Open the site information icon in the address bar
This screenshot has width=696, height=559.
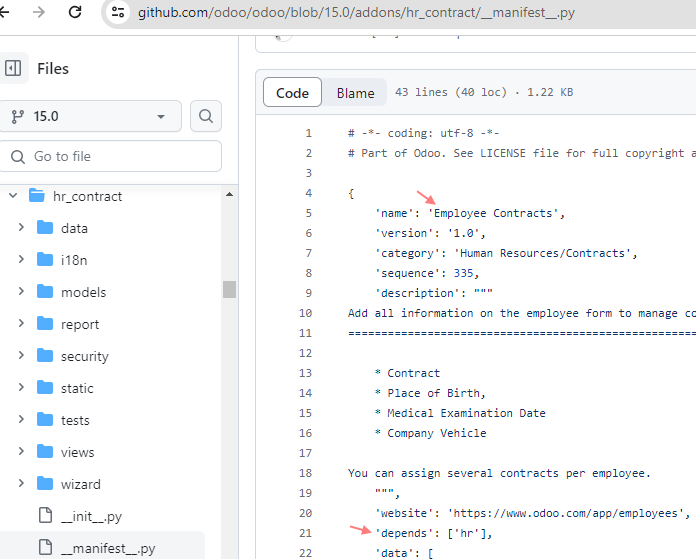pyautogui.click(x=118, y=12)
